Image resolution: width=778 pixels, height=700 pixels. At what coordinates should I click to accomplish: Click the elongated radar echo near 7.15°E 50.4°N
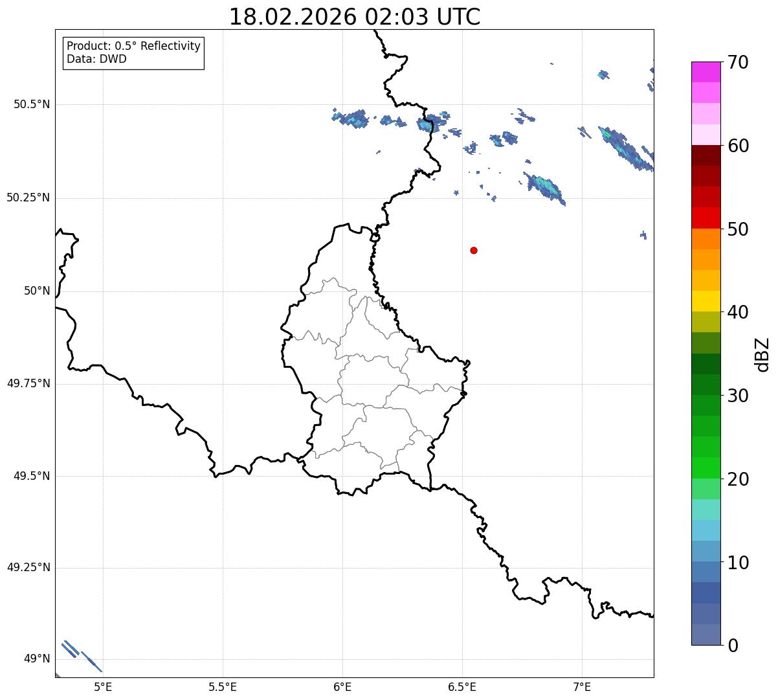625,148
